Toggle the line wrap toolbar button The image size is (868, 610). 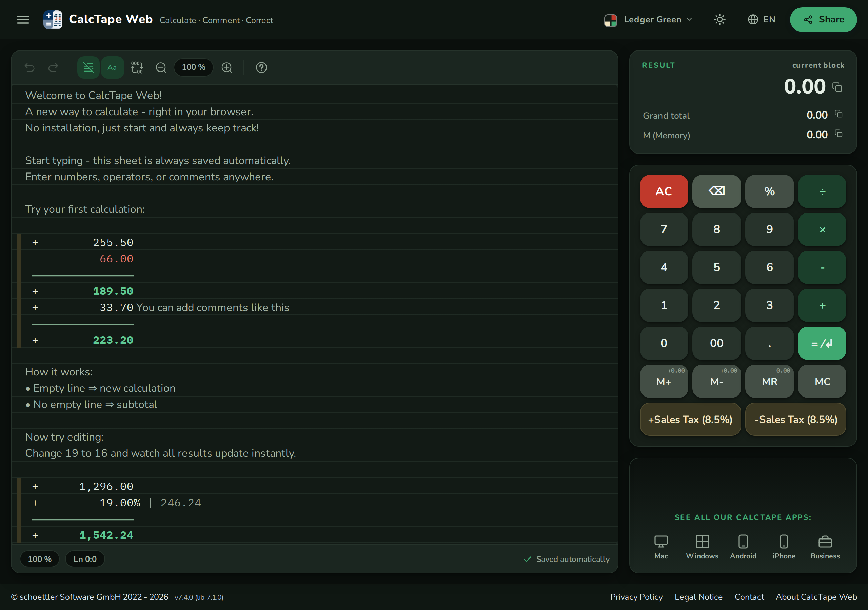point(88,68)
